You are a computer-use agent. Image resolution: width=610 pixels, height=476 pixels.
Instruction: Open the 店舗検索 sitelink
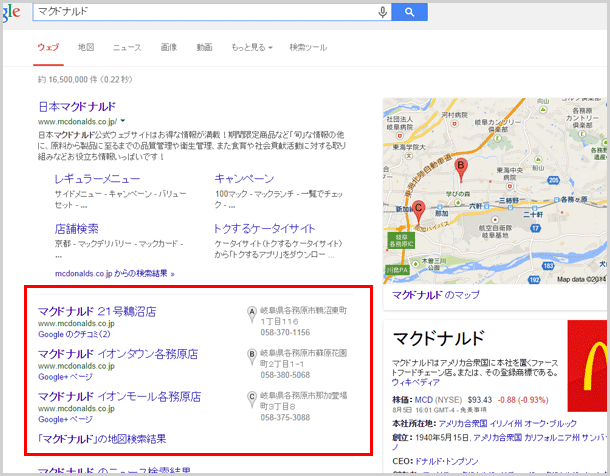click(77, 229)
